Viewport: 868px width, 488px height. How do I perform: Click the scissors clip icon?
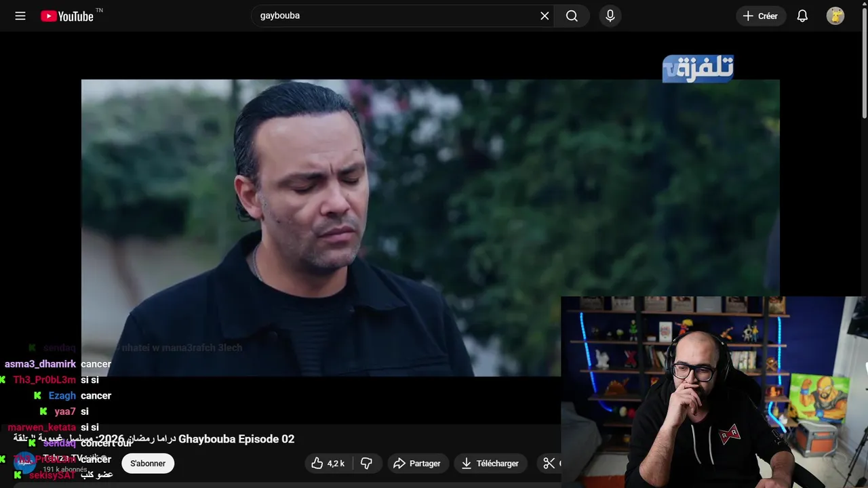point(549,464)
